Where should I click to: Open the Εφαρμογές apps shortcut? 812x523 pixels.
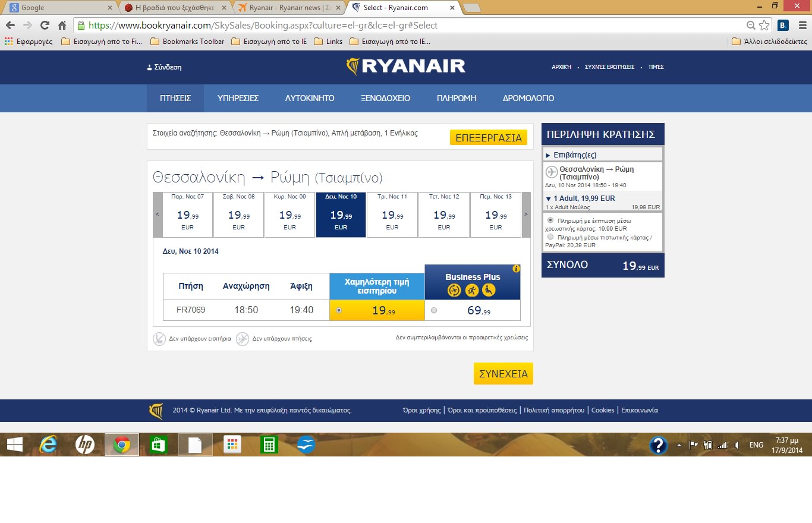pos(29,42)
